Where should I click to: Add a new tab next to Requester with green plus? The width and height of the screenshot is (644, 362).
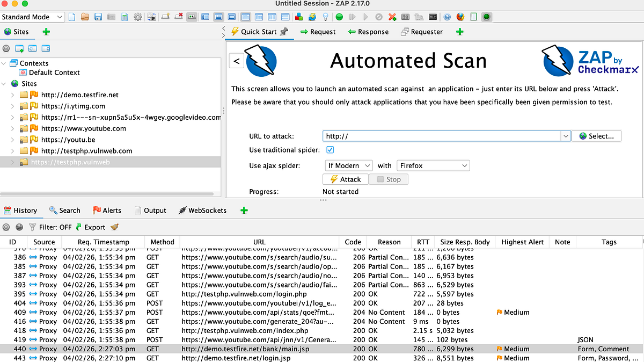click(x=459, y=32)
